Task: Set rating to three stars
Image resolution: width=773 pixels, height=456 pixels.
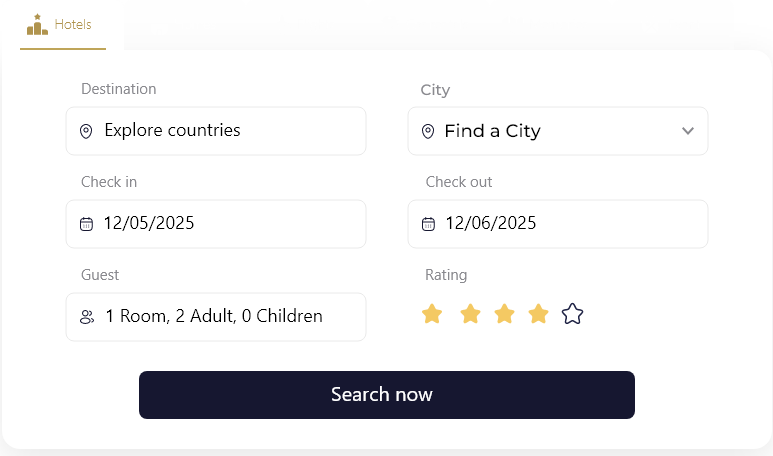Action: pyautogui.click(x=504, y=315)
